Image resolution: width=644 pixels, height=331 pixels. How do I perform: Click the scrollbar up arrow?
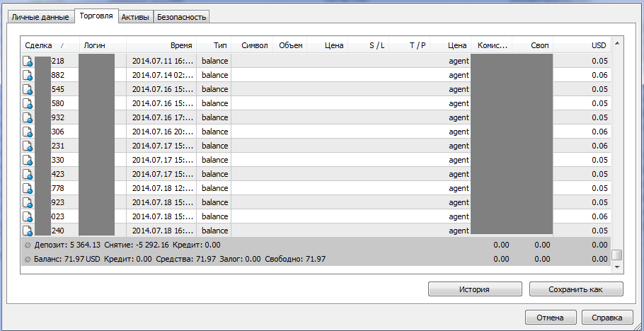[617, 44]
